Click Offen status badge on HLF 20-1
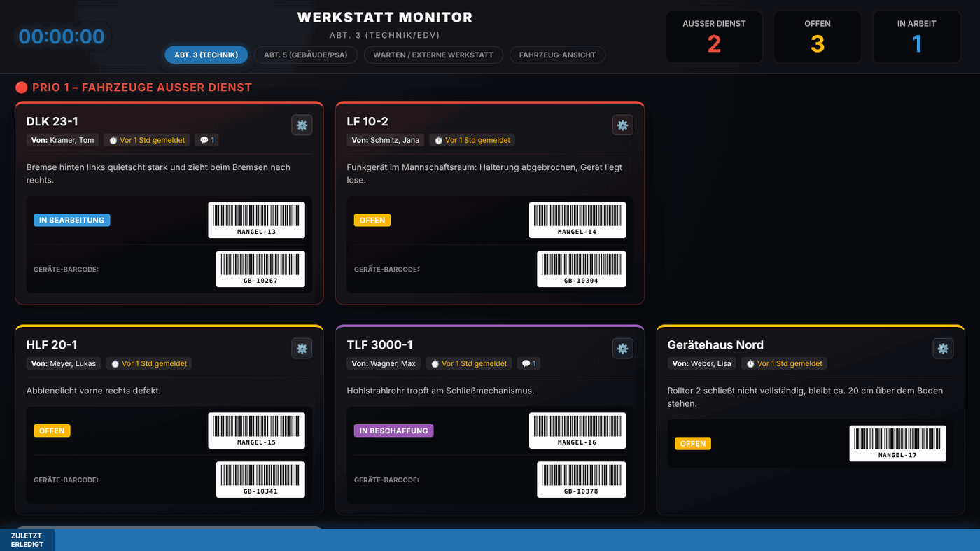Viewport: 980px width, 551px height. click(52, 431)
